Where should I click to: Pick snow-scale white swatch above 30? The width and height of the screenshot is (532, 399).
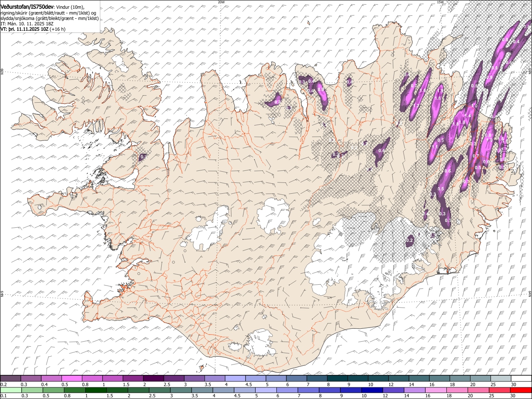point(521,378)
